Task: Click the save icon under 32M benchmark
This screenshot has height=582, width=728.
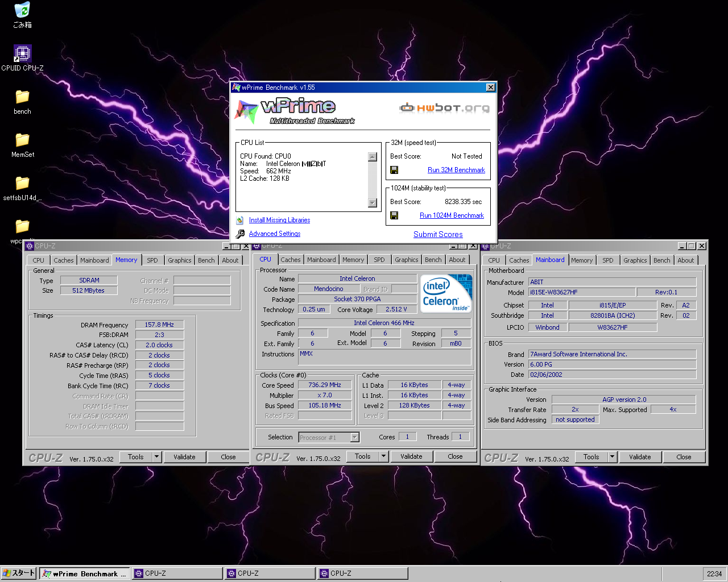Action: coord(394,170)
